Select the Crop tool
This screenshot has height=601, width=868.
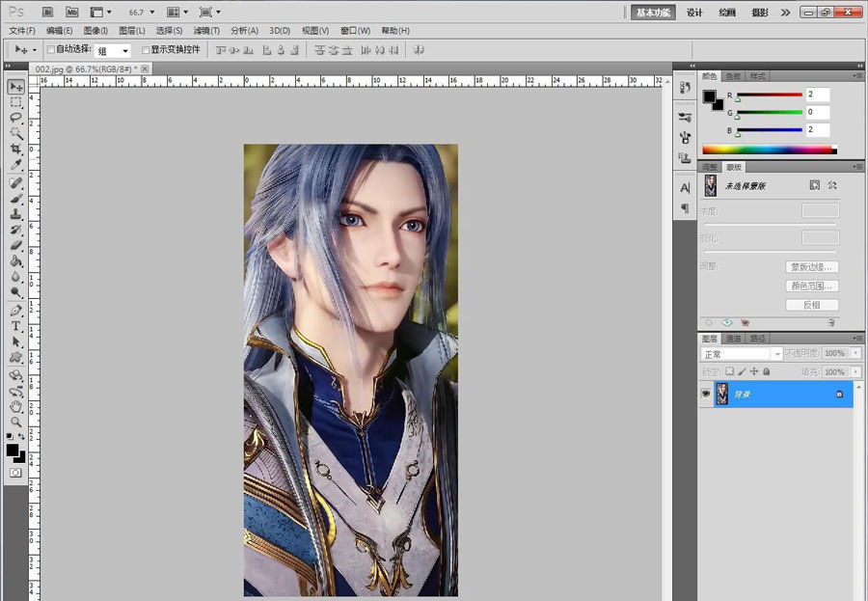tap(16, 149)
